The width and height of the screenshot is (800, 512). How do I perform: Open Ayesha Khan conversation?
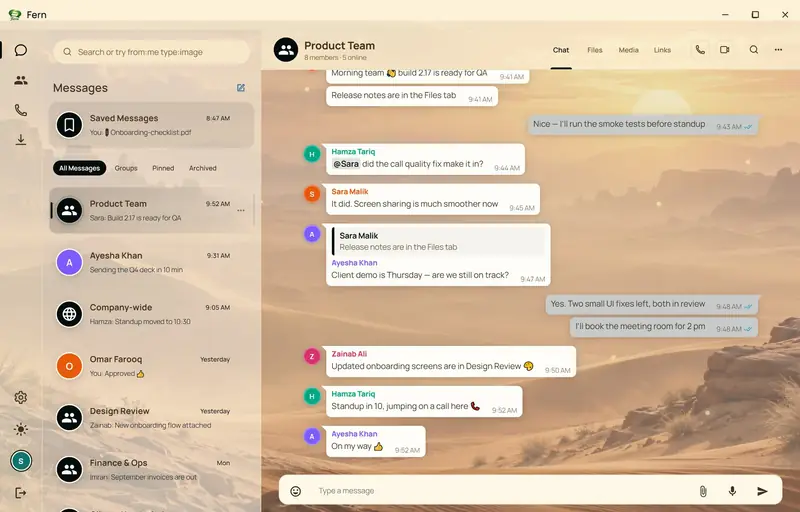pos(152,263)
